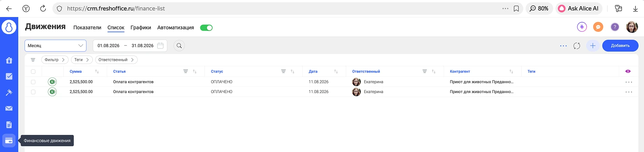Sort by the Сумма column header
The width and height of the screenshot is (644, 152).
pyautogui.click(x=76, y=71)
